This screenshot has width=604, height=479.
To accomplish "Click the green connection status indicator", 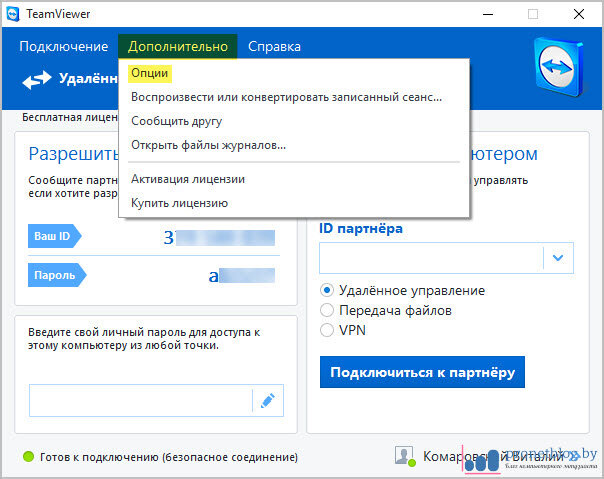I will (29, 457).
